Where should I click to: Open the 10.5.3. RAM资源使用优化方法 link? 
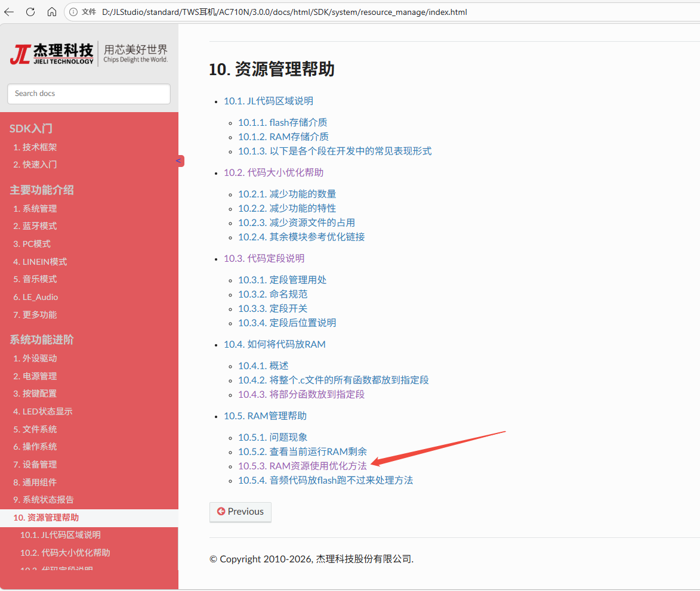coord(302,466)
